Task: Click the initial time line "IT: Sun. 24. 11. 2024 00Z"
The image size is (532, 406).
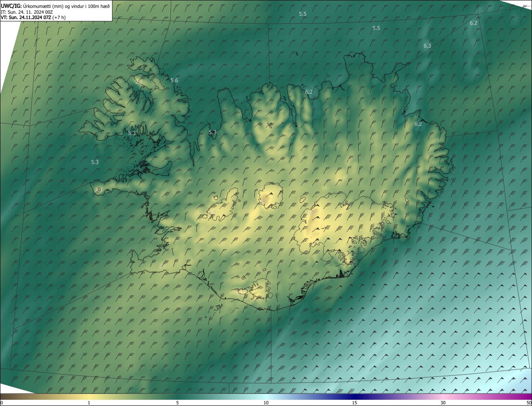Action: [27, 12]
